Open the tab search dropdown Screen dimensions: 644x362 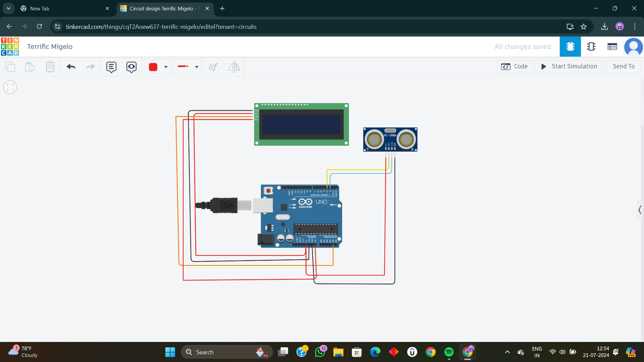click(9, 9)
